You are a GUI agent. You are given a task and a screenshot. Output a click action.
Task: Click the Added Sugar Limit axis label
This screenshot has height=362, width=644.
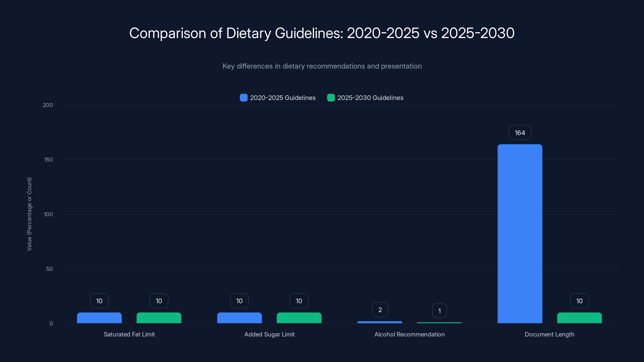point(269,334)
